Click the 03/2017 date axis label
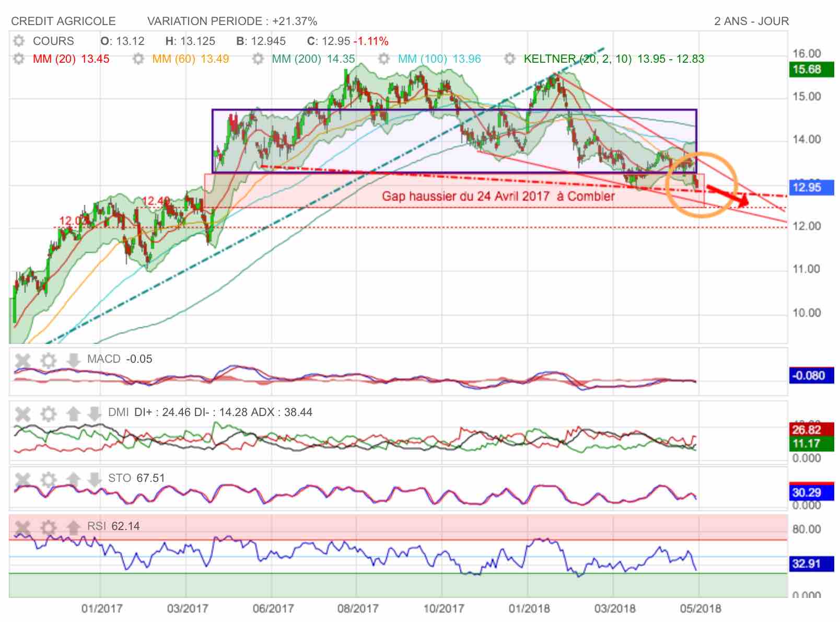The width and height of the screenshot is (840, 622). pos(188,608)
